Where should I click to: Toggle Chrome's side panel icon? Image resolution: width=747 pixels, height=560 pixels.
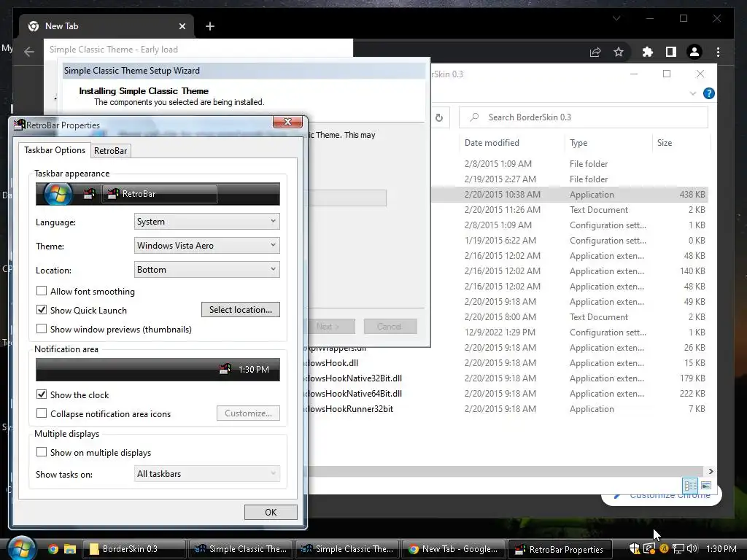[671, 52]
